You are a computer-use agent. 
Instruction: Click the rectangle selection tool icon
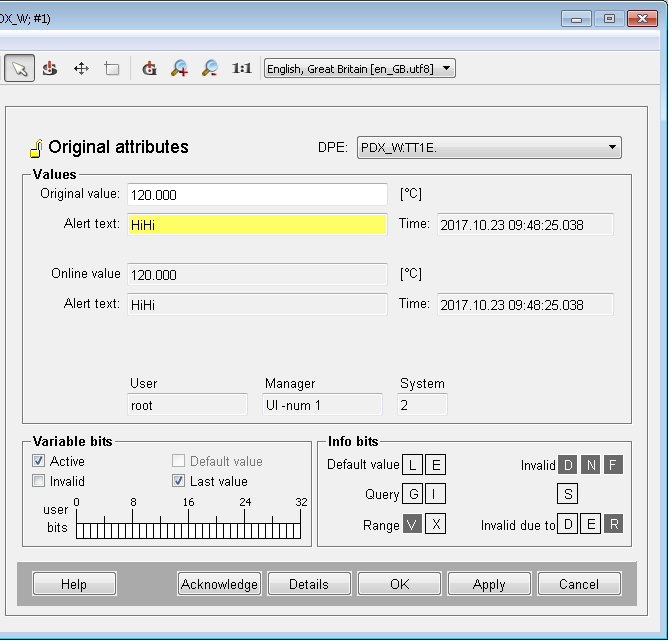[x=112, y=68]
